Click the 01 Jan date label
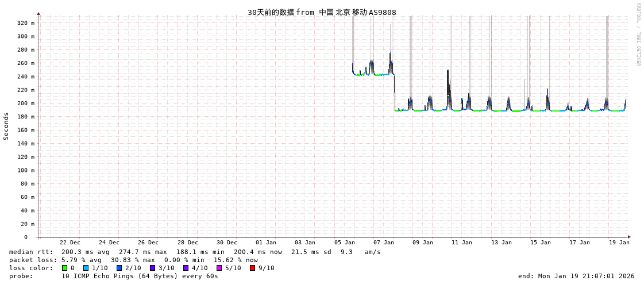 266,243
